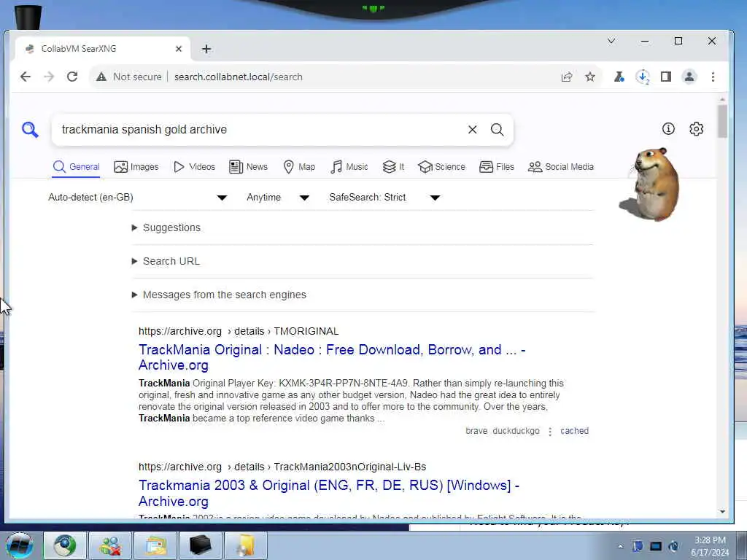The height and width of the screenshot is (560, 747).
Task: Switch to the Science category tab
Action: click(441, 167)
